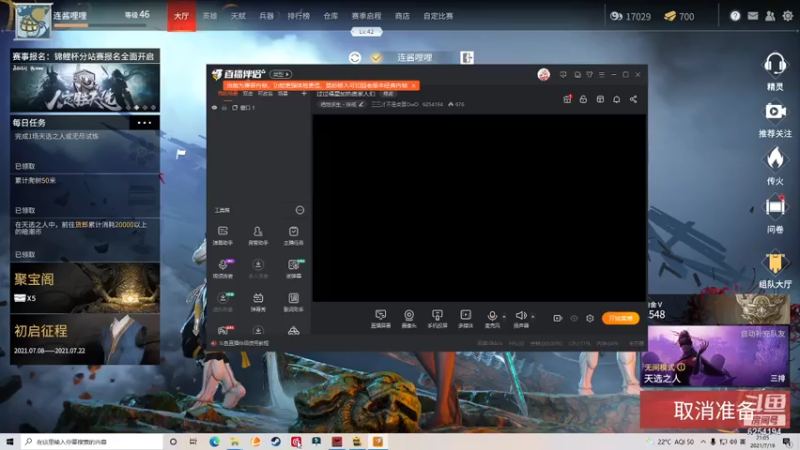Click the orange 开始直播 start streaming button
Viewport: 800px width, 450px height.
[x=620, y=318]
